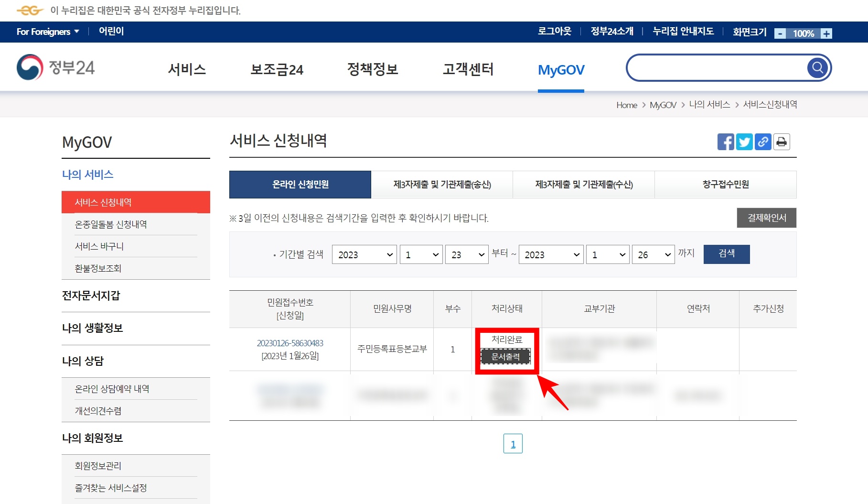Open application 20230126-58630483 details link

289,343
